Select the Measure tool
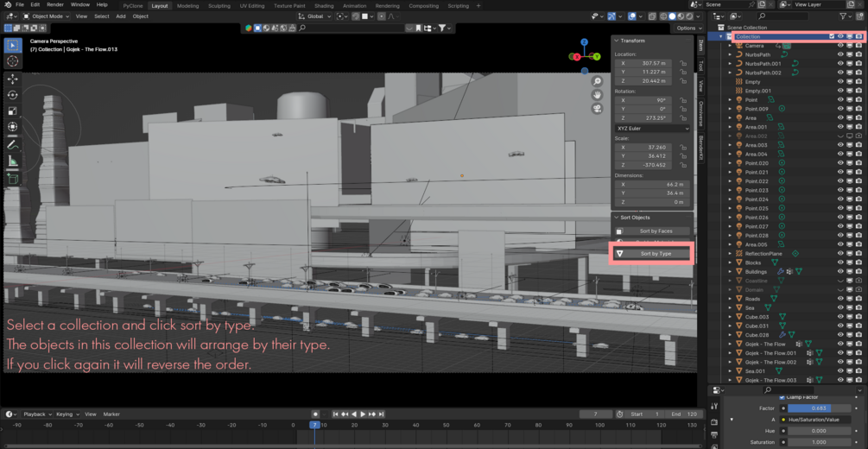The image size is (868, 449). pos(13,161)
